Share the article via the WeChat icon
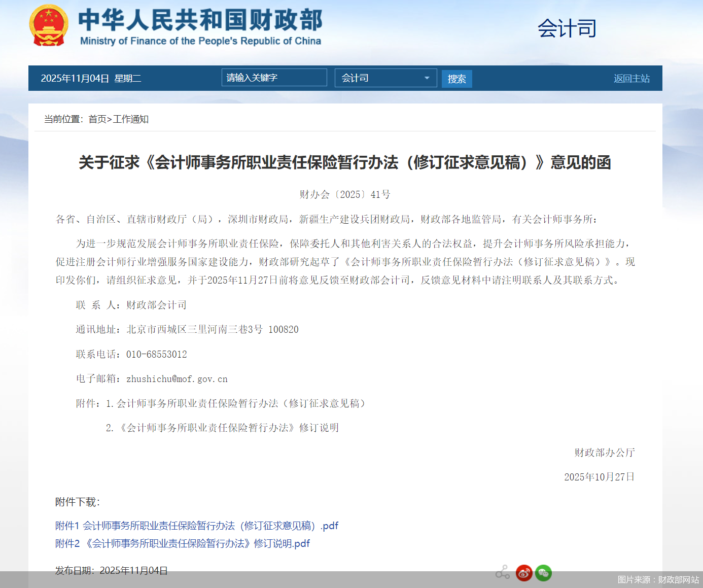This screenshot has height=588, width=703. click(x=543, y=573)
